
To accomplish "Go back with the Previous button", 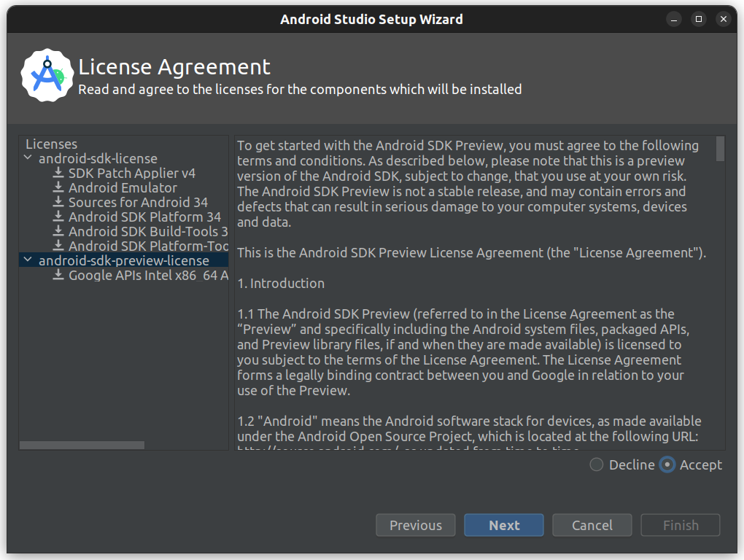I will pos(416,525).
